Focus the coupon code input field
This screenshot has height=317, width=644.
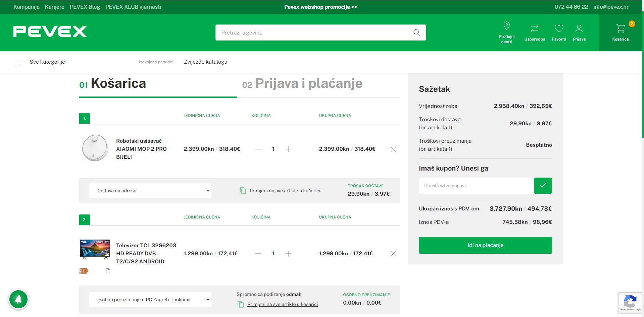point(476,186)
